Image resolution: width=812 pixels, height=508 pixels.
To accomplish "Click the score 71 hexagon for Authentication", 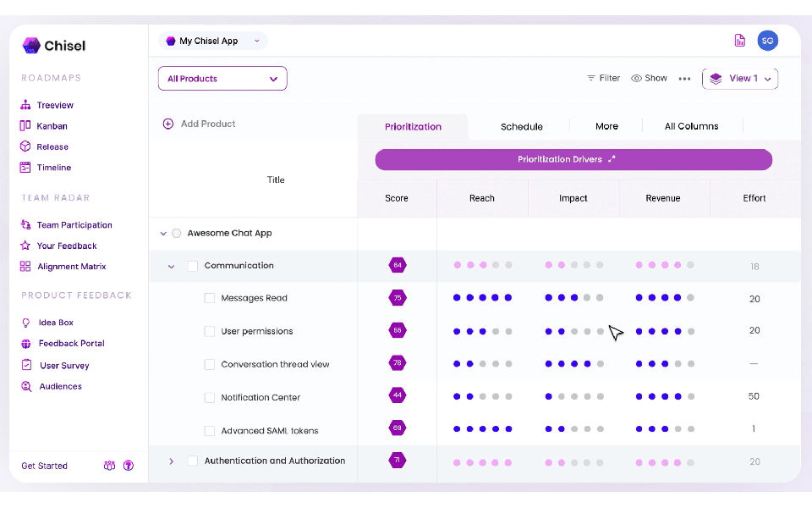I will click(398, 460).
